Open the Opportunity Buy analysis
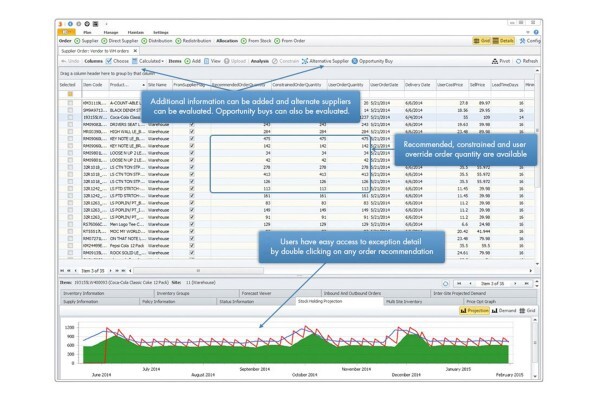Screen dimensions: 600x400 point(372,61)
